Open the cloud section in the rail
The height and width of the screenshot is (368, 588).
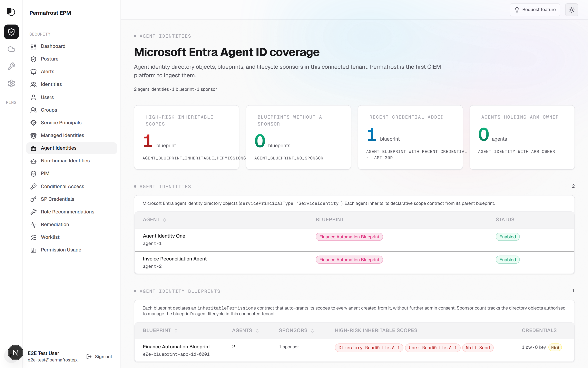point(11,49)
